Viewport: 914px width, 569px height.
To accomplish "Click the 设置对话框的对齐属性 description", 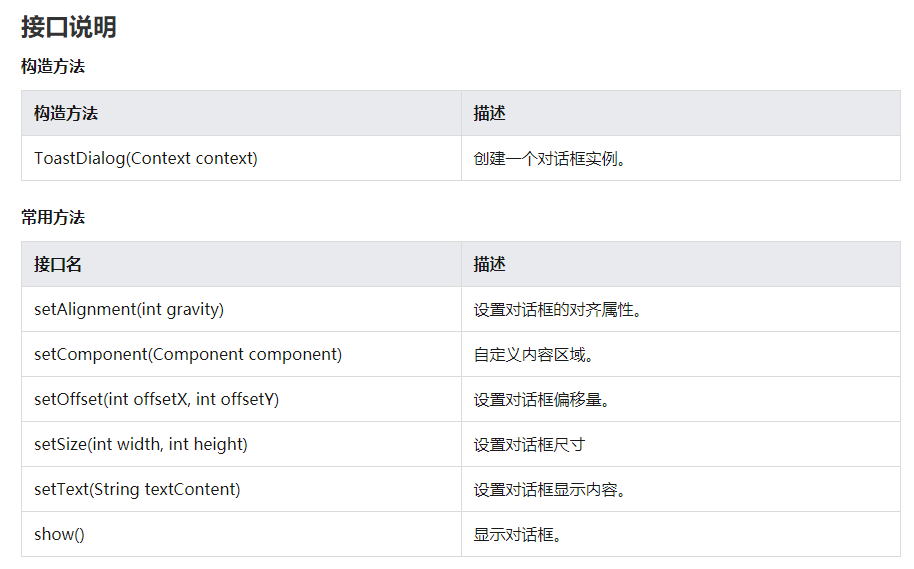I will click(558, 309).
